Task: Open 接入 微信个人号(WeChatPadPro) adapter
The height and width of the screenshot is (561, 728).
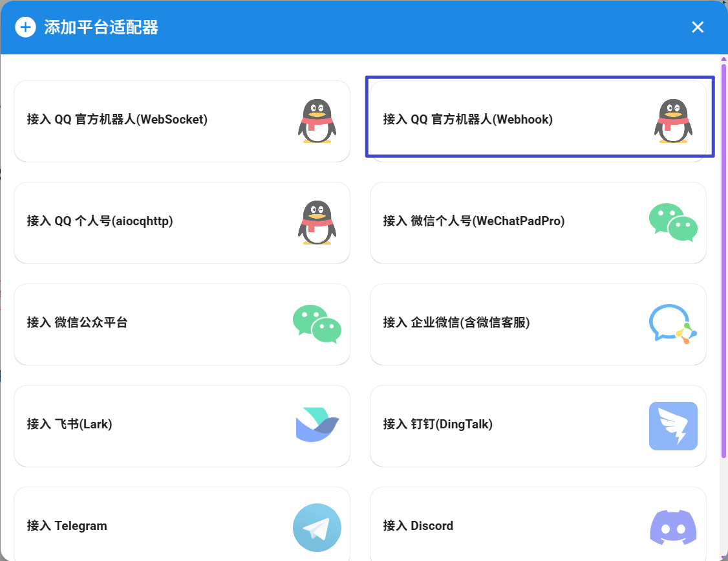Action: tap(473, 221)
